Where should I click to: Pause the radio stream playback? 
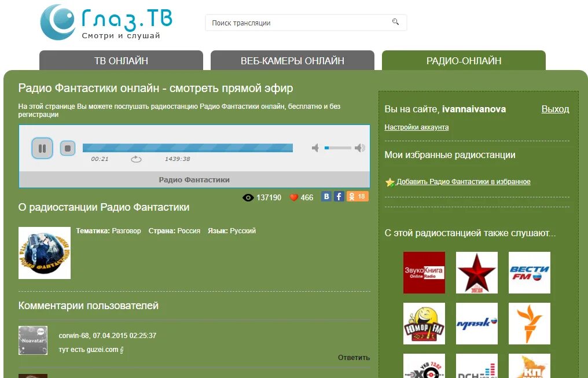pos(42,148)
